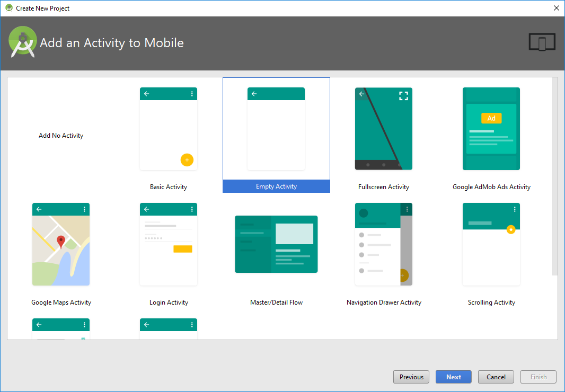The width and height of the screenshot is (565, 392).
Task: Click the Navigation Drawer Activity label
Action: coord(384,302)
